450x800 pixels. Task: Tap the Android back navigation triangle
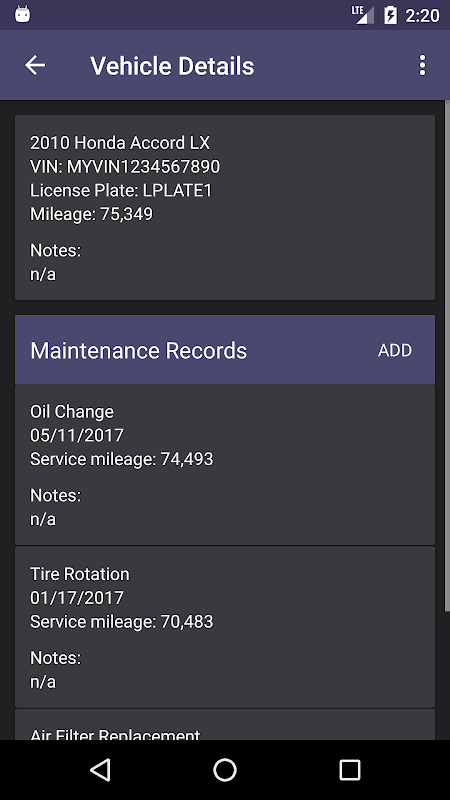(101, 769)
